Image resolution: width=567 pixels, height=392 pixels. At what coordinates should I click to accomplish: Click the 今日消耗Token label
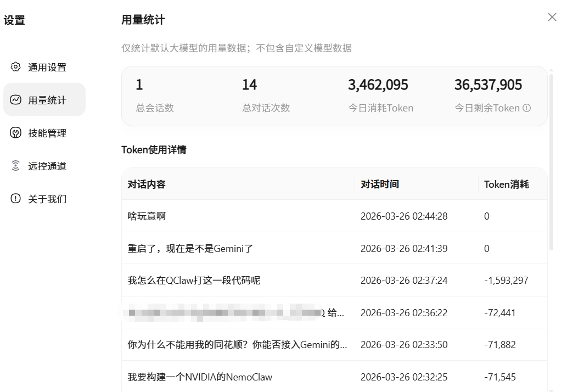pyautogui.click(x=381, y=108)
